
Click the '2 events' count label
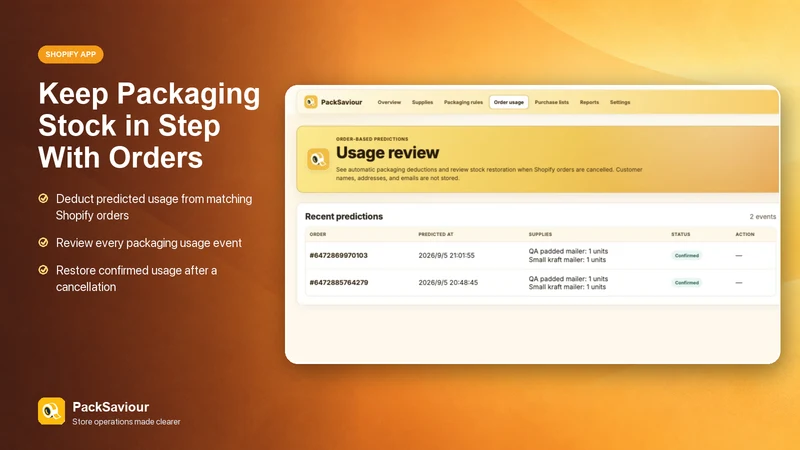[763, 217]
